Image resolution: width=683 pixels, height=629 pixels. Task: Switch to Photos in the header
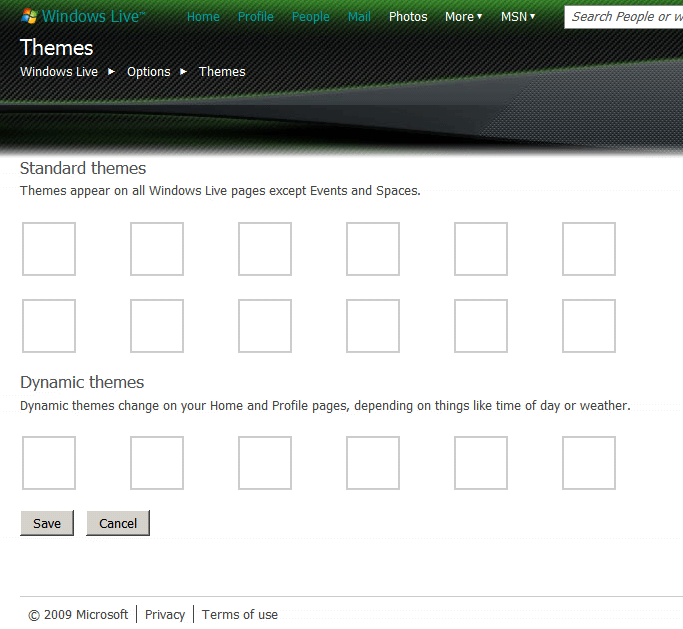click(x=408, y=17)
